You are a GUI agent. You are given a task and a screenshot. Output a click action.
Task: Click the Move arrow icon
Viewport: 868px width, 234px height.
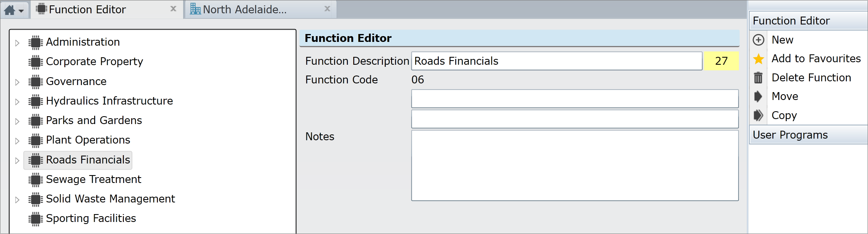(x=758, y=96)
